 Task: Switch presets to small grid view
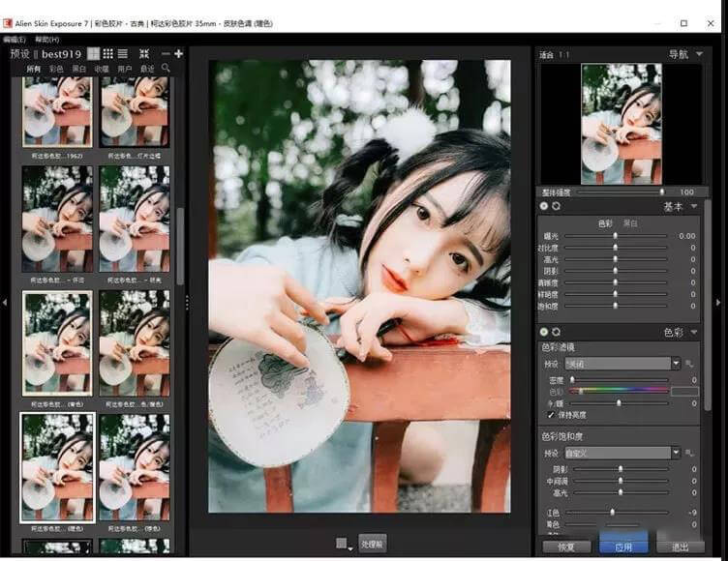point(108,54)
